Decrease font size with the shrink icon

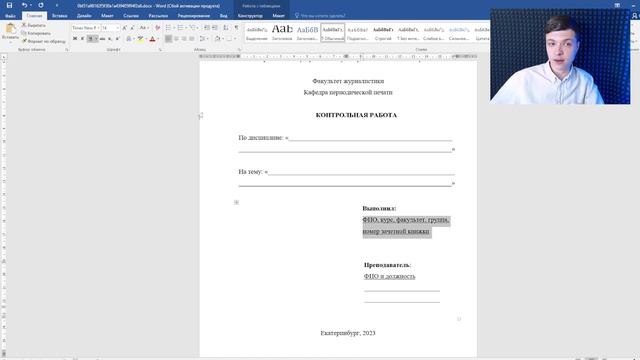click(x=132, y=28)
